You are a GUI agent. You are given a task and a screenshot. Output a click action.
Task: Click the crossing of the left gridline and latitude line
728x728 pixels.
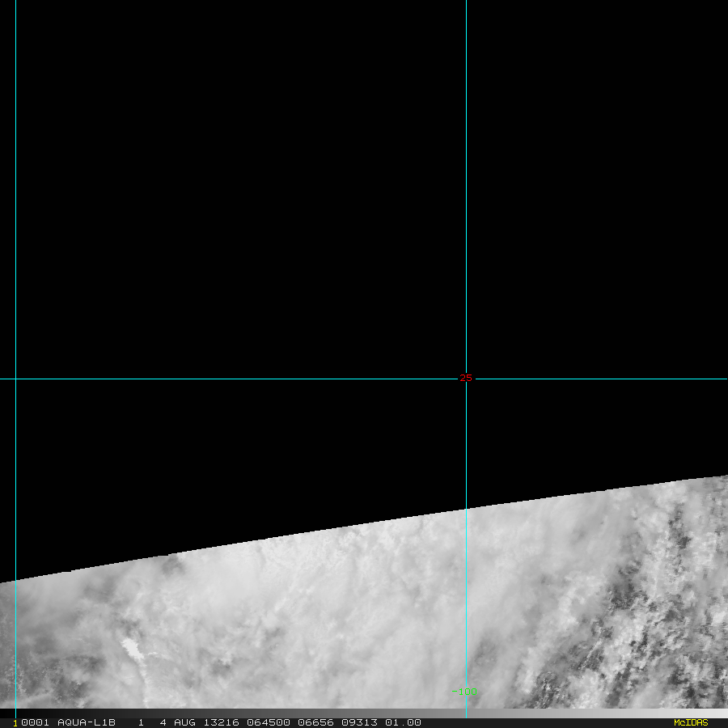pos(16,379)
